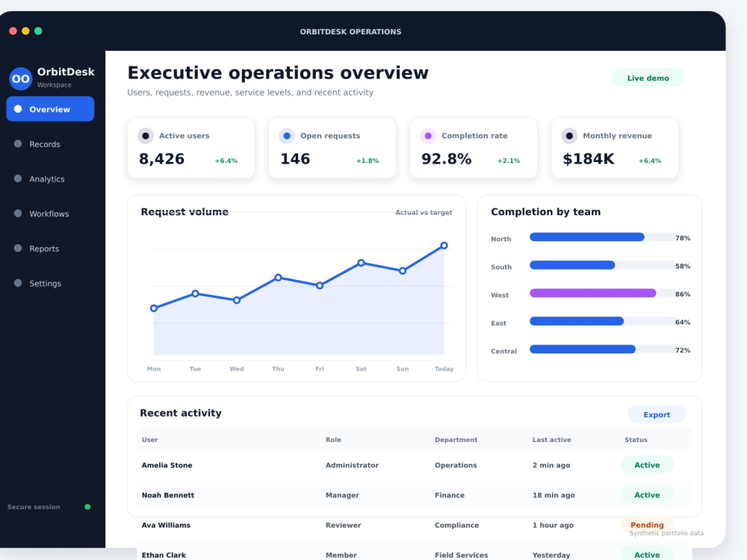747x560 pixels.
Task: Select the Thu data point on chart
Action: pyautogui.click(x=278, y=277)
